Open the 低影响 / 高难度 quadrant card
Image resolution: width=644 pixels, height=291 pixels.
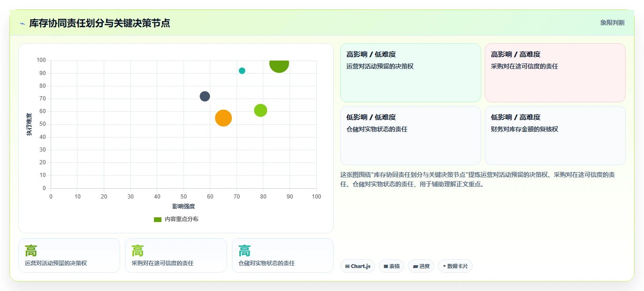[555, 136]
